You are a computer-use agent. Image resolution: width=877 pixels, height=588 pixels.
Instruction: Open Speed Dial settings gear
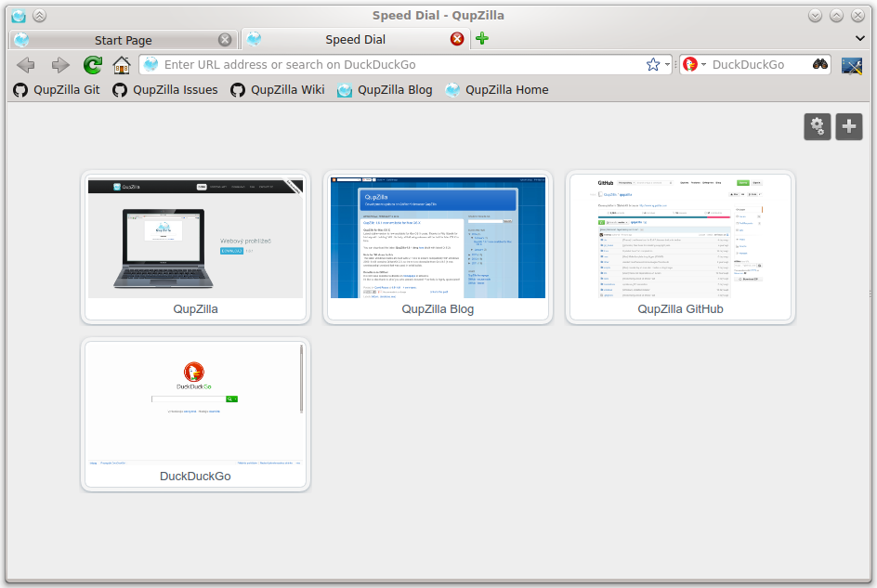click(x=818, y=126)
